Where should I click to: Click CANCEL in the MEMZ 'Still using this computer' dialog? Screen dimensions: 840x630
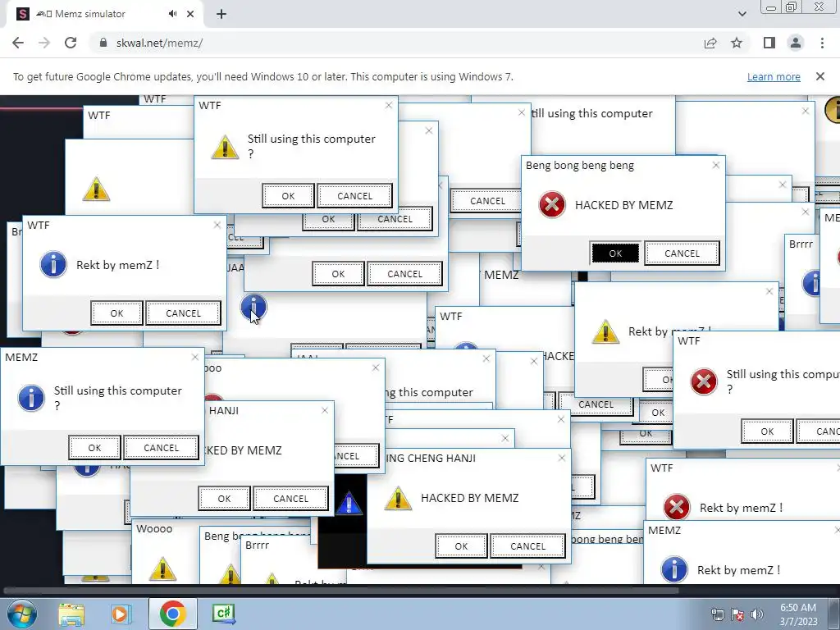(162, 448)
